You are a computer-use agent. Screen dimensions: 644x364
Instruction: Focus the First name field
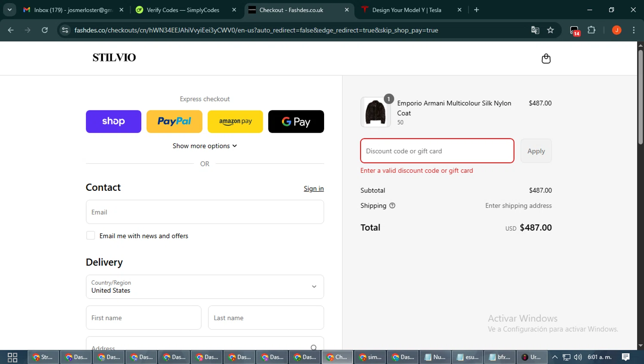(143, 318)
